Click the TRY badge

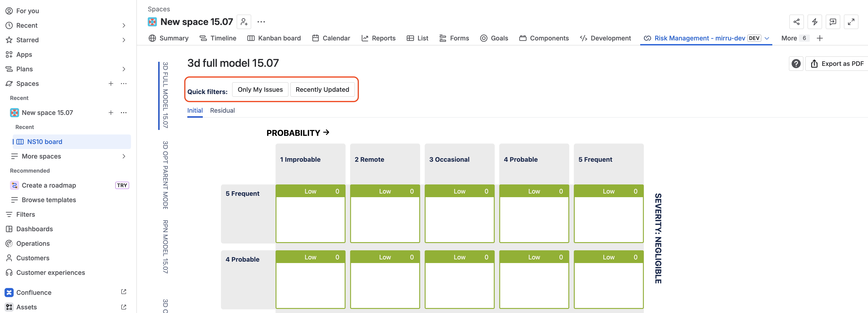pyautogui.click(x=122, y=185)
